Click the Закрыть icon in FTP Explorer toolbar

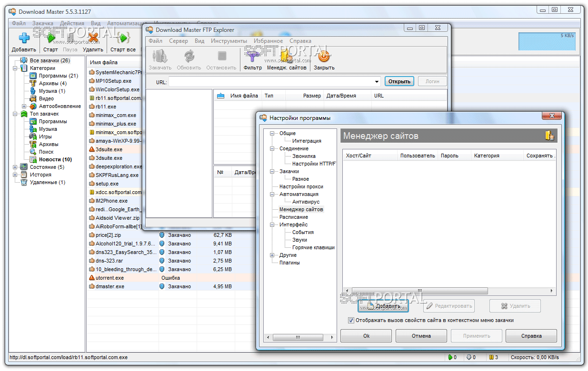324,56
